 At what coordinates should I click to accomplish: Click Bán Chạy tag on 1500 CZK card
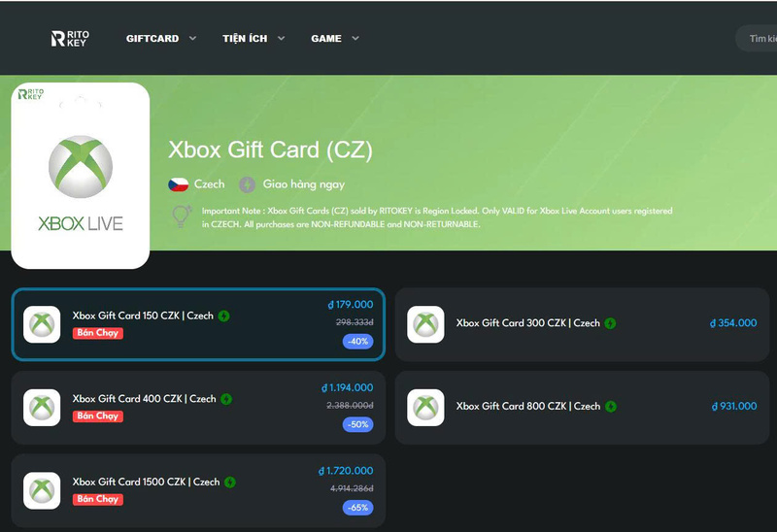pyautogui.click(x=98, y=499)
